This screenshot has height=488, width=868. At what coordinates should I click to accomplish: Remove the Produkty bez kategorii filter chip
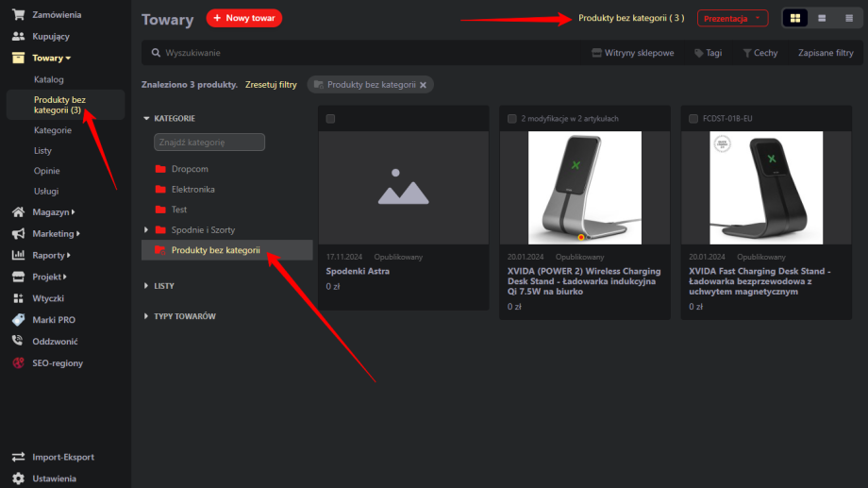pyautogui.click(x=423, y=85)
